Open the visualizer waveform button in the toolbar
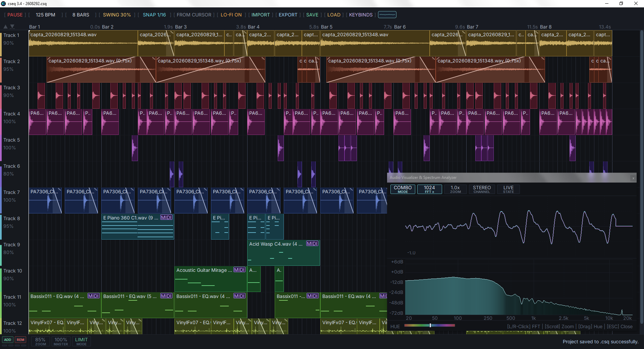 click(x=387, y=15)
